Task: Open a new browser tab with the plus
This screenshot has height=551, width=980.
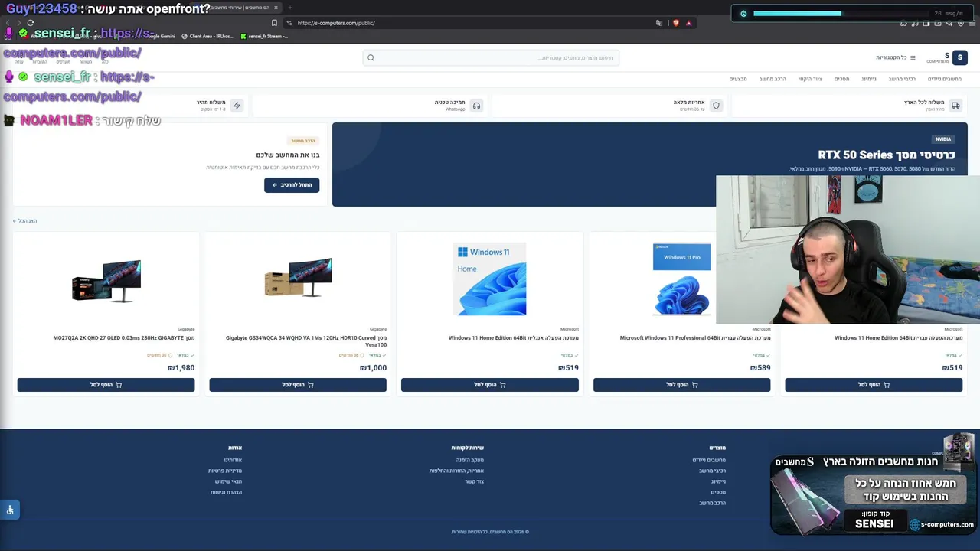Action: coord(289,8)
